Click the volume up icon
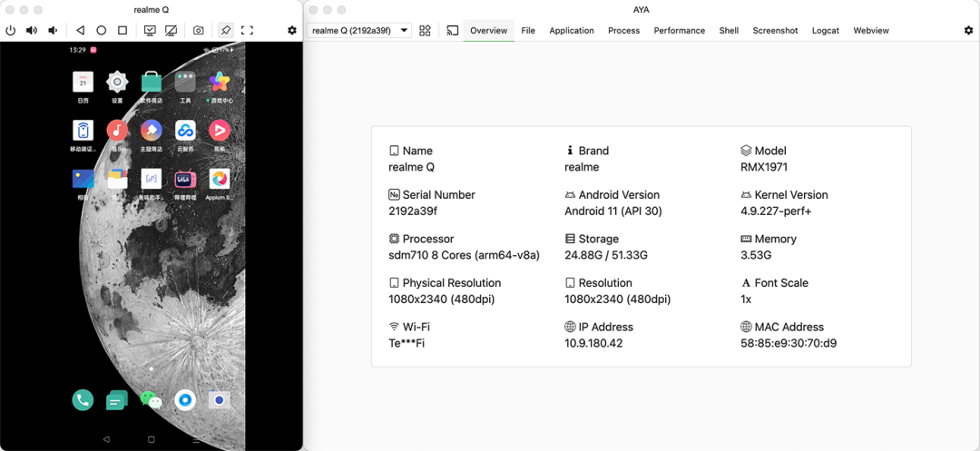Viewport: 980px width, 451px height. coord(32,31)
